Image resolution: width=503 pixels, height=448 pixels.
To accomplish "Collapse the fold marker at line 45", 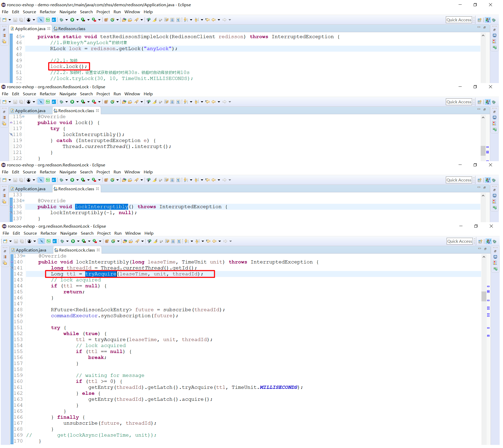I will pyautogui.click(x=23, y=37).
